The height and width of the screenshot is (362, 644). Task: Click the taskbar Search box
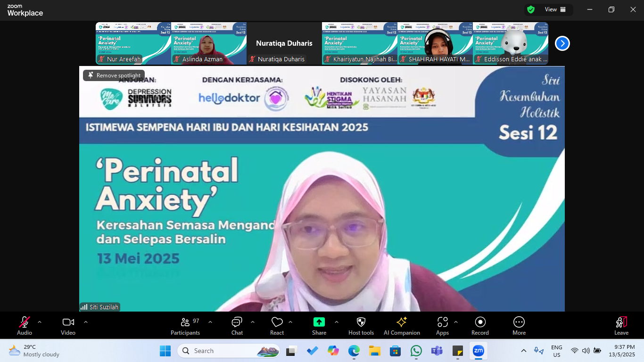click(229, 351)
